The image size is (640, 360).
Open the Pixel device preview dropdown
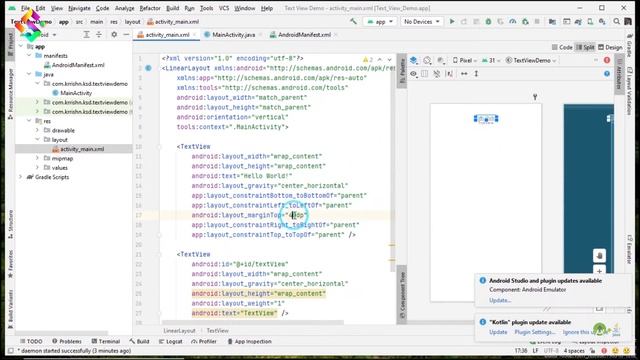[x=464, y=60]
